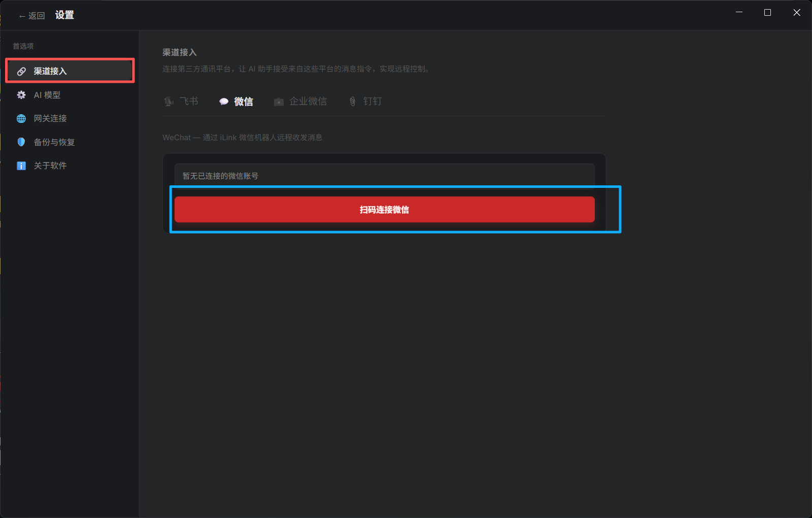
Task: Click the 微信 chat bubble icon
Action: coord(224,102)
